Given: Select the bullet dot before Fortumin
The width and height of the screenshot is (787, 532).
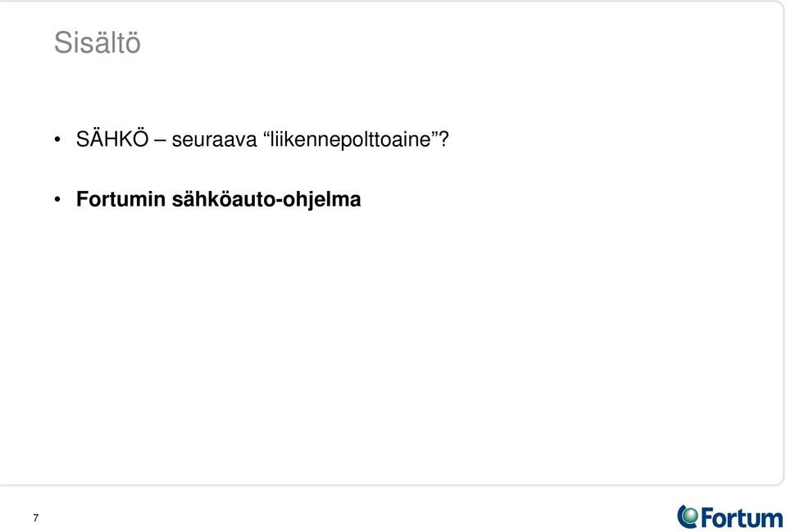Looking at the screenshot, I should click(57, 200).
